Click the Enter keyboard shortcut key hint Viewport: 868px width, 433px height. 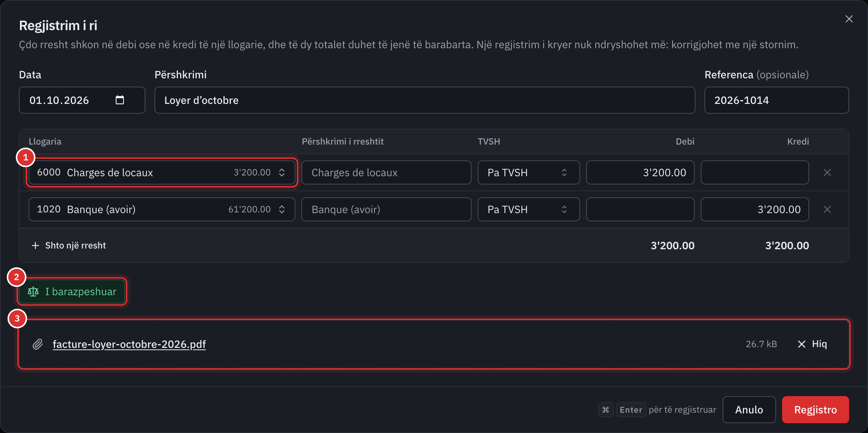(x=631, y=410)
